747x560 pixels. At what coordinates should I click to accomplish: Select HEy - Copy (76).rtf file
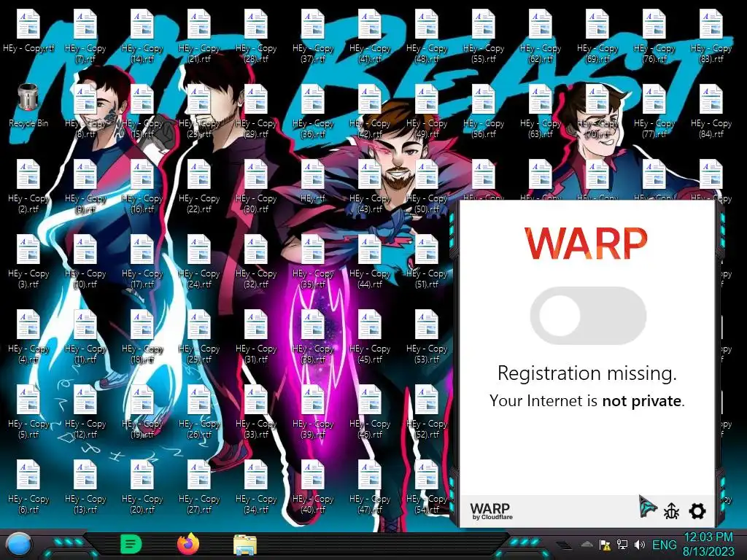pyautogui.click(x=654, y=36)
